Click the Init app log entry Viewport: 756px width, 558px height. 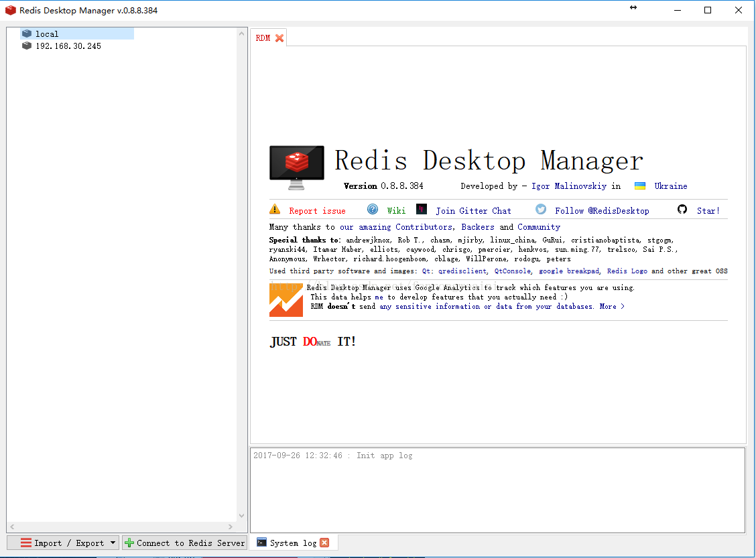pos(332,456)
